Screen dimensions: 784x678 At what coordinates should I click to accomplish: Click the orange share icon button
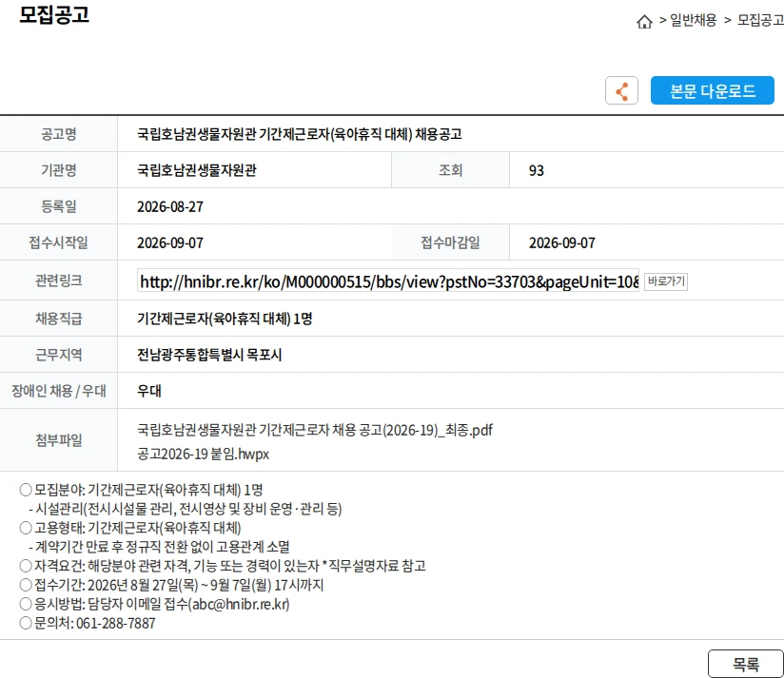[621, 90]
